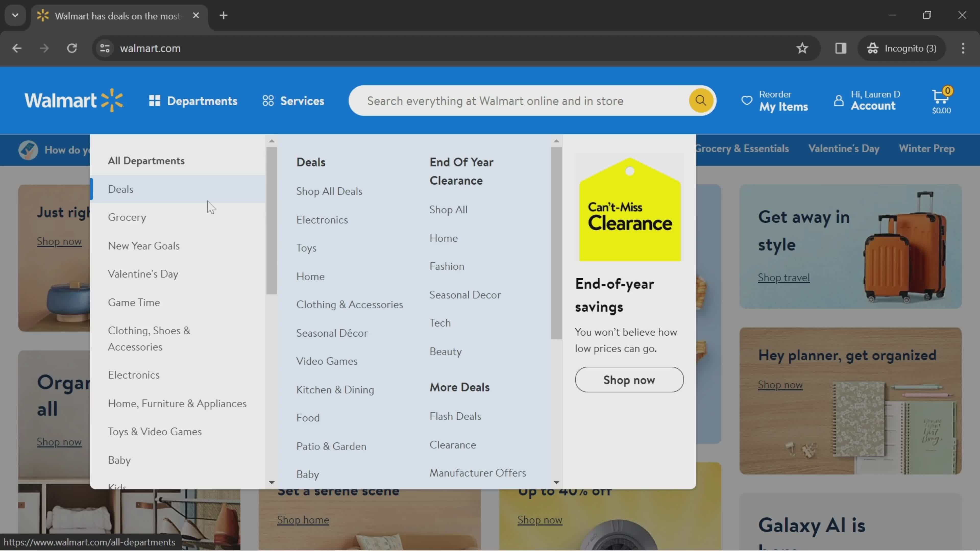
Task: Click Shop travel link
Action: tap(784, 278)
